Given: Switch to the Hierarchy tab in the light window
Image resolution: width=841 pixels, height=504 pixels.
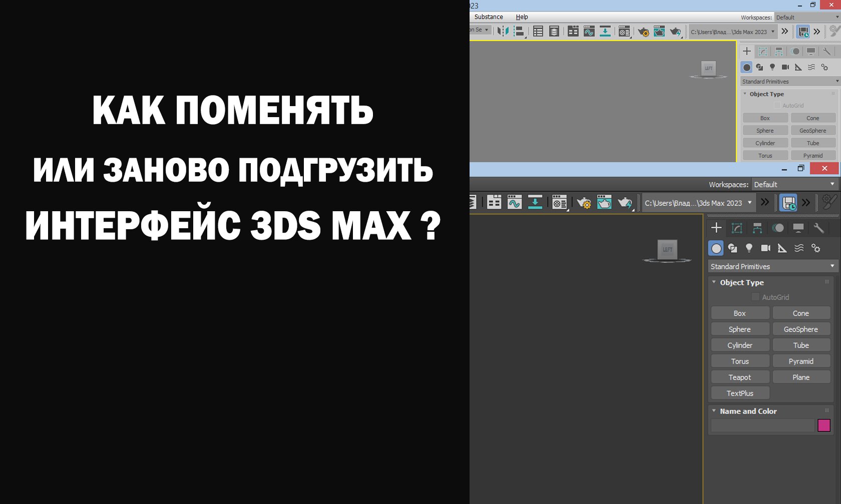Looking at the screenshot, I should click(x=779, y=51).
